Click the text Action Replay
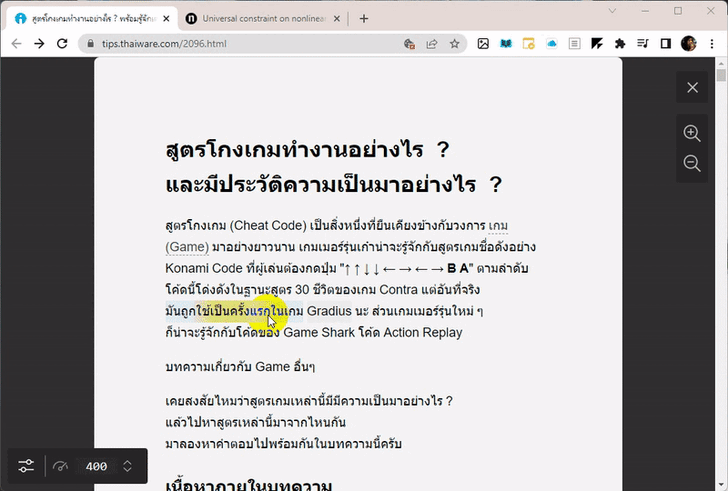The image size is (728, 491). [423, 332]
